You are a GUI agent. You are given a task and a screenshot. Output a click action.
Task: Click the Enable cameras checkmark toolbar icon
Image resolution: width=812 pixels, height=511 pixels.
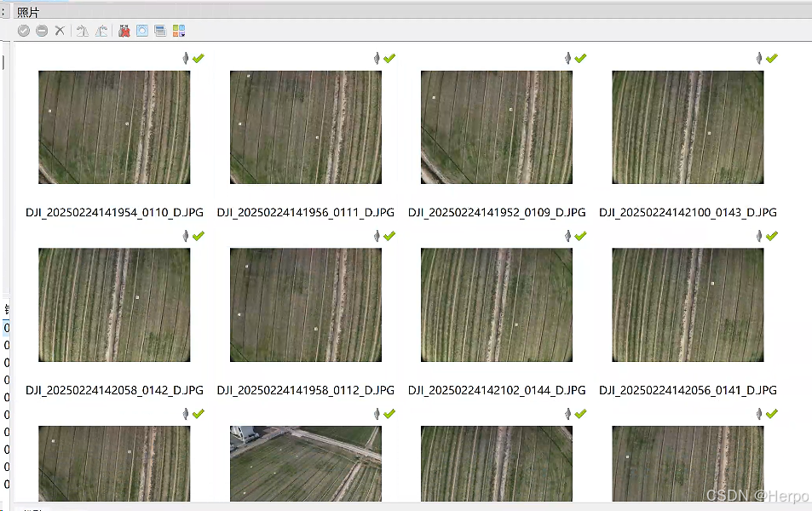click(23, 31)
